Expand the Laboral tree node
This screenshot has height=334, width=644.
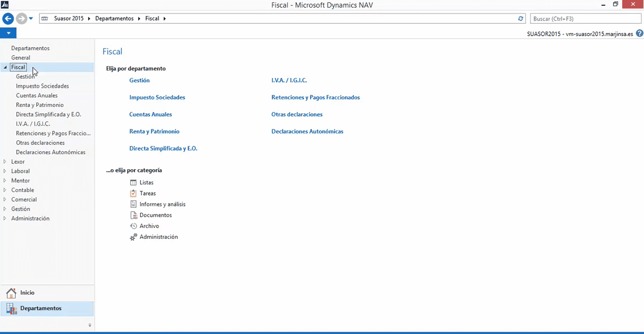(x=5, y=171)
